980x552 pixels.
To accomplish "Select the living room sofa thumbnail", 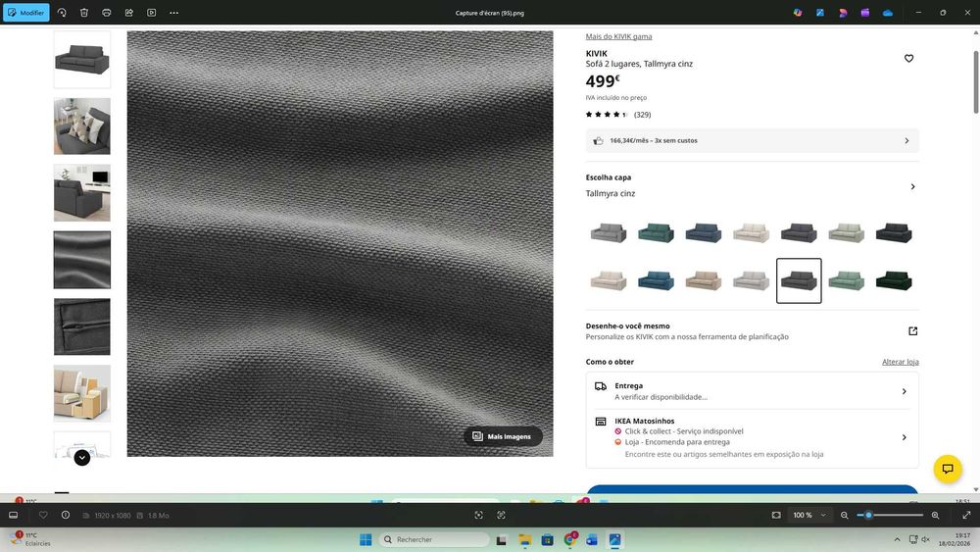I will tap(82, 193).
